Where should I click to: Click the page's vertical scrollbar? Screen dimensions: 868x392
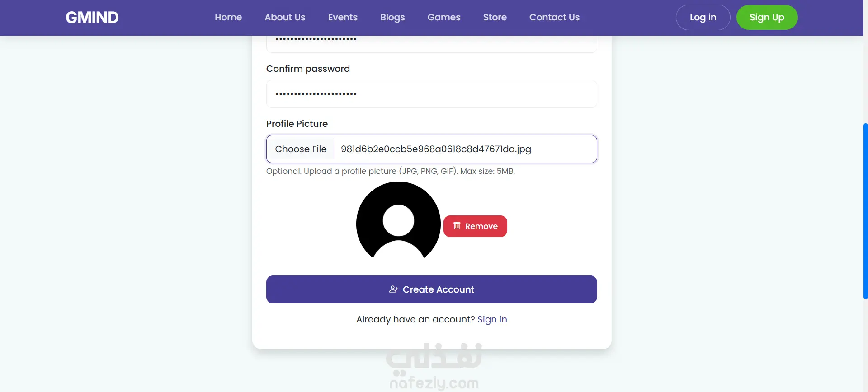pos(865,210)
